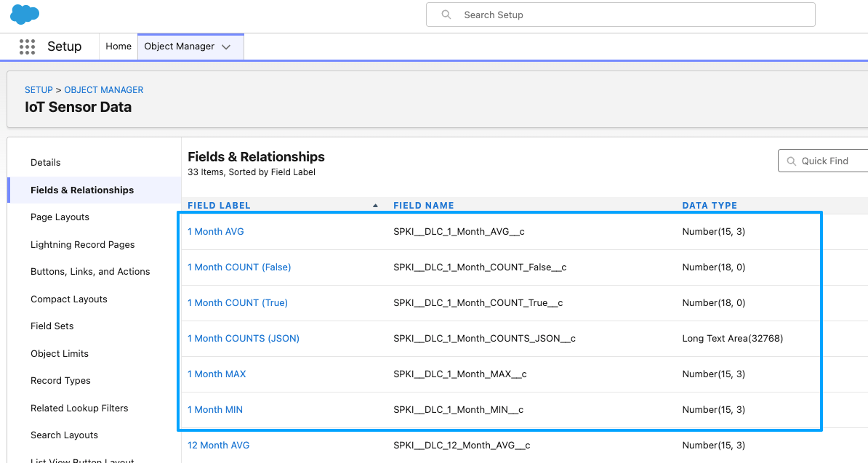This screenshot has width=868, height=463.
Task: Click the SPKI__DLC_1_Month_COUNT_True__c field name
Action: click(x=478, y=303)
